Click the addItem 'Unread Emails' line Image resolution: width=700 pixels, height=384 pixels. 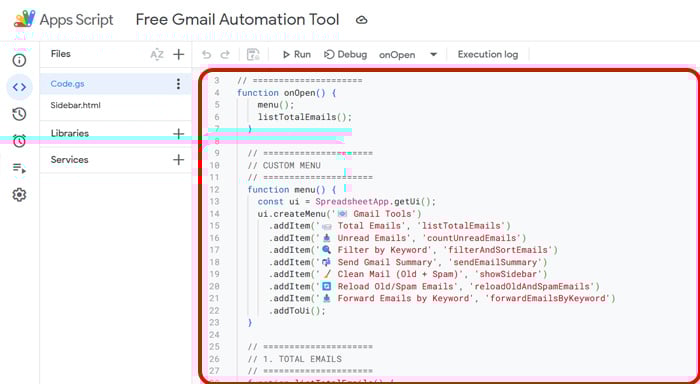397,238
